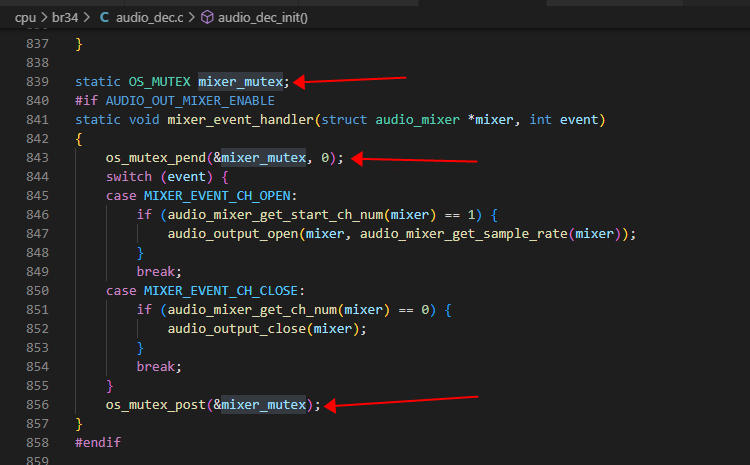
Task: Open the br34 breadcrumb segment
Action: 65,18
